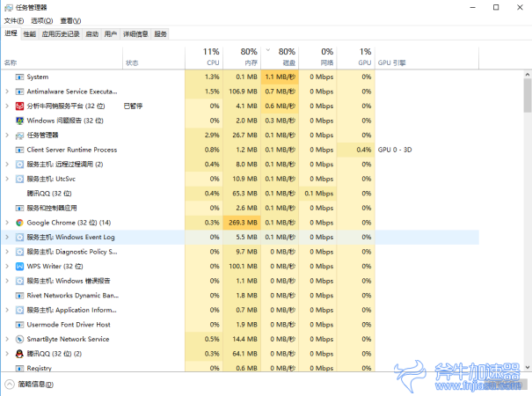Screen dimensions: 532x396
Task: Open the 查看(V) menu
Action: tap(70, 21)
